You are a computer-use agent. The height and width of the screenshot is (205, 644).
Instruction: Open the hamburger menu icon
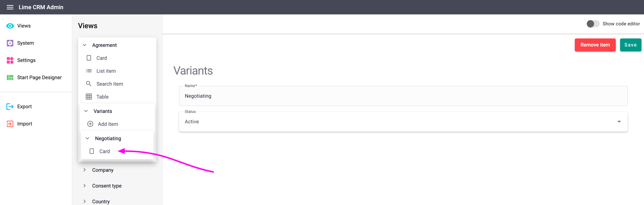(10, 7)
